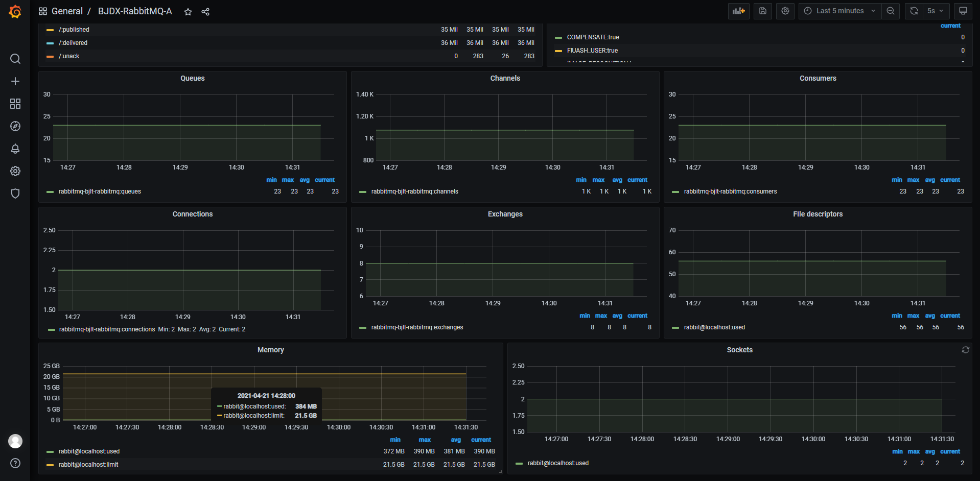Toggle the rabbitmq-bjlt-rabbitmq:queues series

pos(100,191)
